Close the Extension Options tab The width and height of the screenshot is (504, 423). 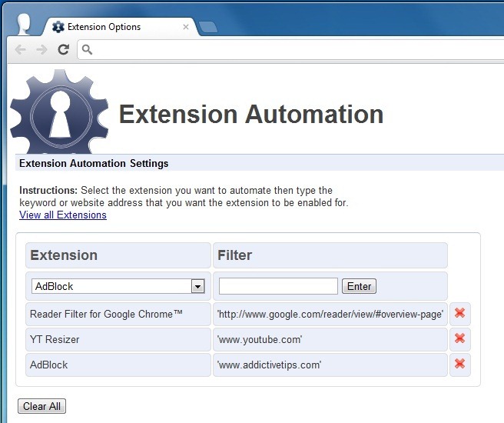tap(185, 27)
